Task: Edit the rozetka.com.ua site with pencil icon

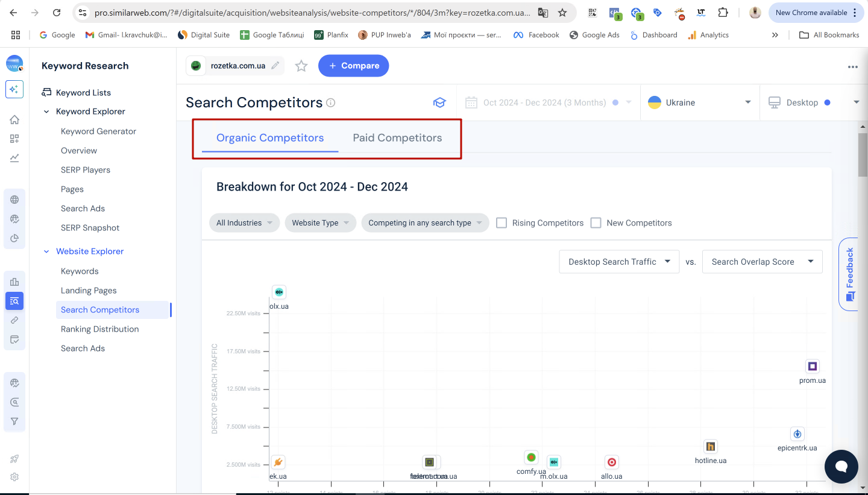Action: [x=275, y=66]
